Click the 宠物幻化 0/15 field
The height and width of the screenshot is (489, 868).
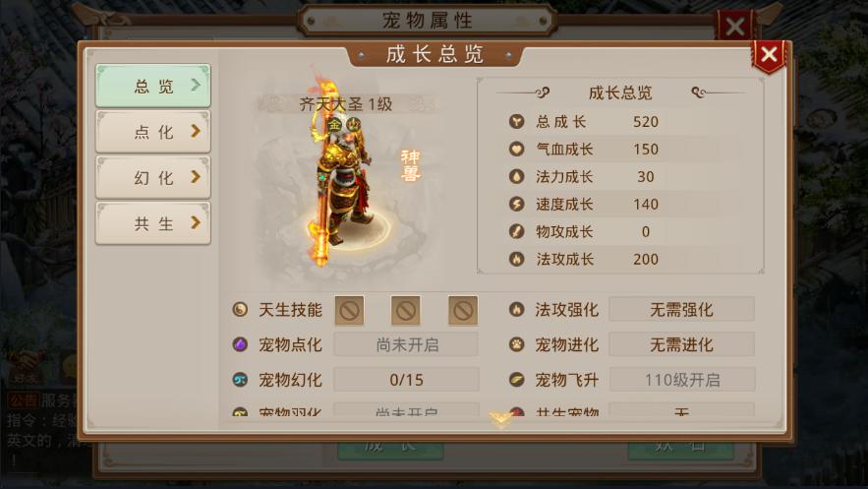pyautogui.click(x=406, y=380)
